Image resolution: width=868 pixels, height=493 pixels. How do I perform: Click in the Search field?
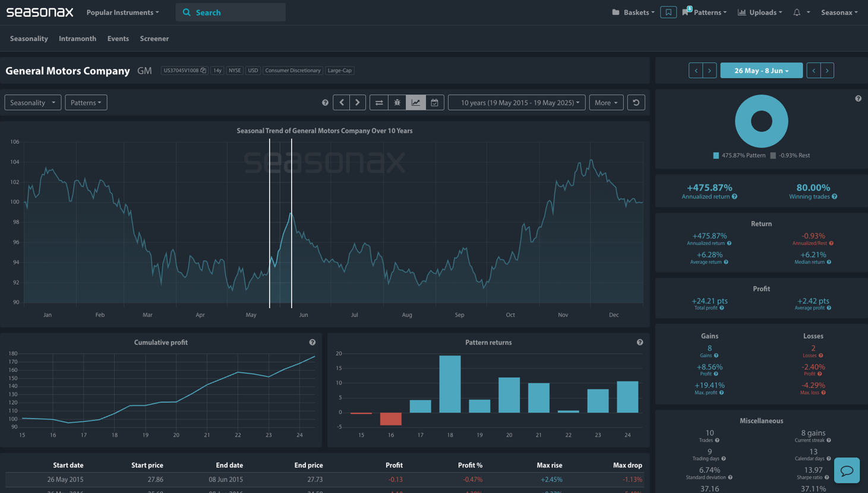(231, 12)
